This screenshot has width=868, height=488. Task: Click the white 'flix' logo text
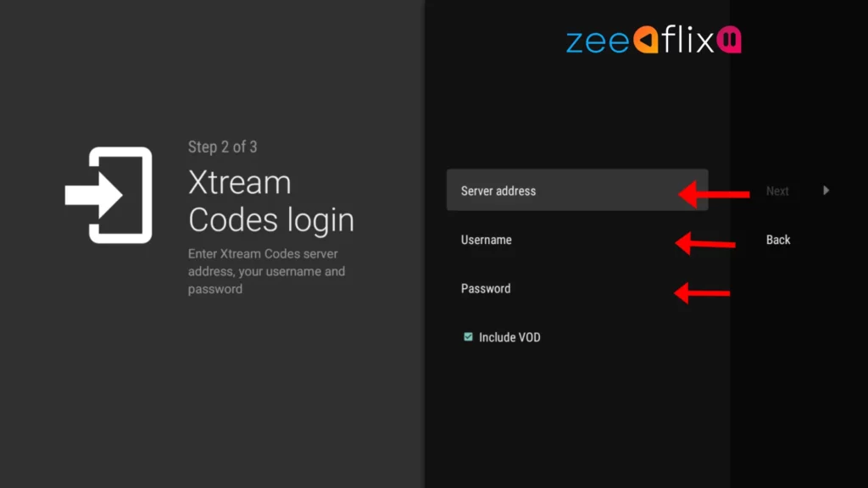point(687,39)
